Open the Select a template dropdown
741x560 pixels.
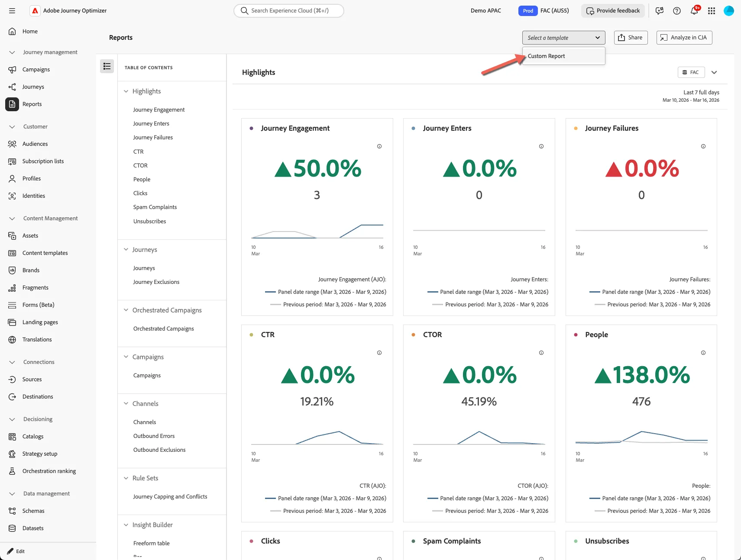[563, 38]
